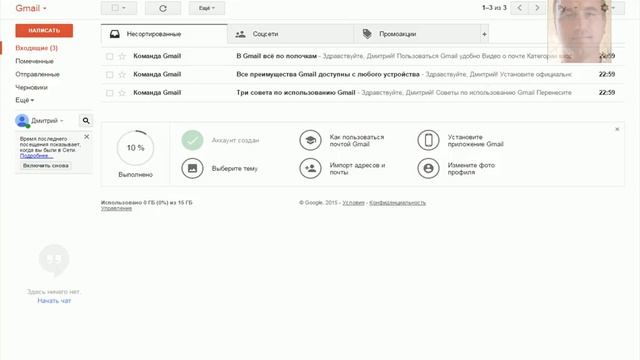Click the webcam overlay thumbnail
The image size is (640, 360).
tap(580, 31)
